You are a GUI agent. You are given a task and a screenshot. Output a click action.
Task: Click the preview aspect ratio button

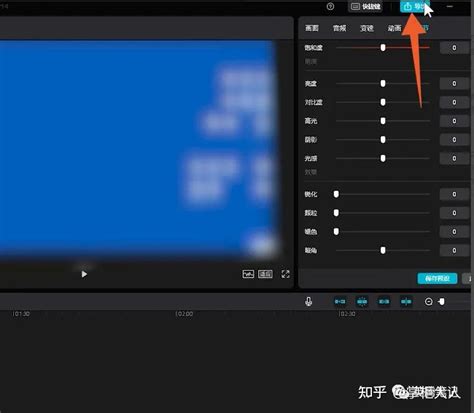pyautogui.click(x=265, y=274)
